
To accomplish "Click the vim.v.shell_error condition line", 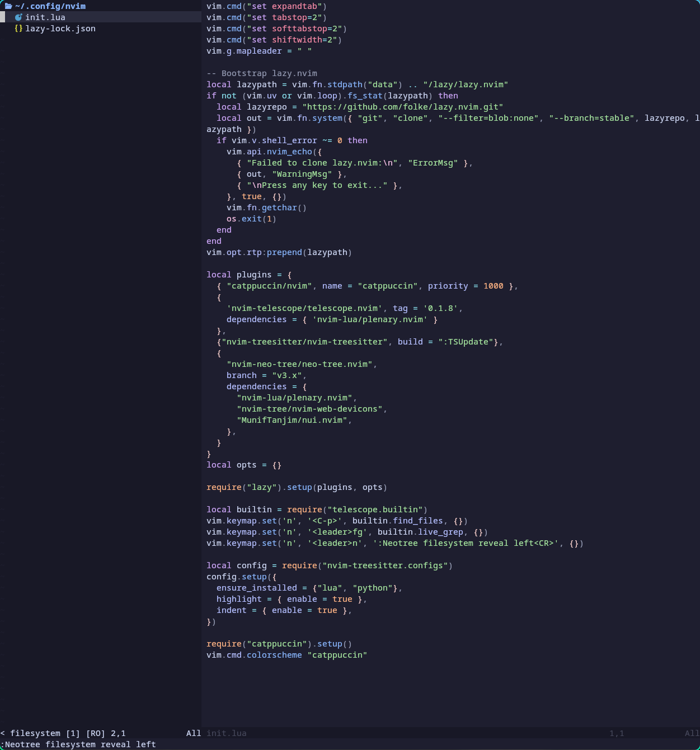I will point(292,140).
